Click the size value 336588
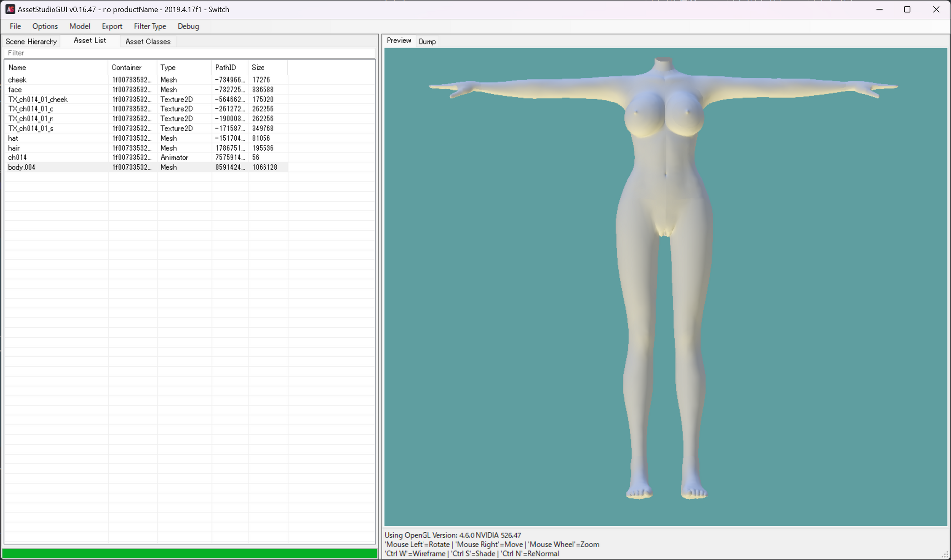The image size is (951, 560). pyautogui.click(x=263, y=90)
